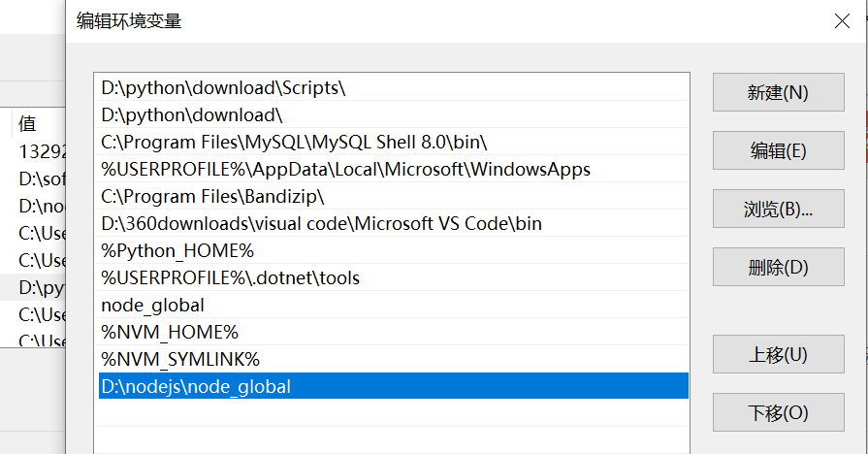Select the D:\py row in background window

[33, 287]
